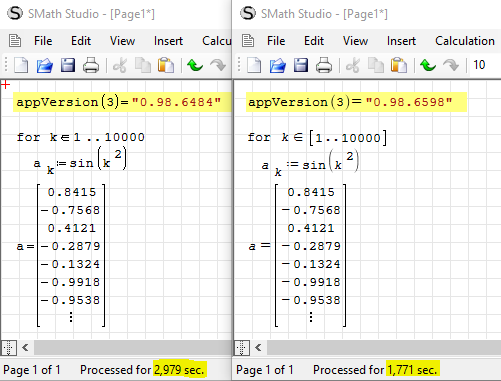The height and width of the screenshot is (381, 501).
Task: Select font size box showing 10
Action: click(484, 65)
